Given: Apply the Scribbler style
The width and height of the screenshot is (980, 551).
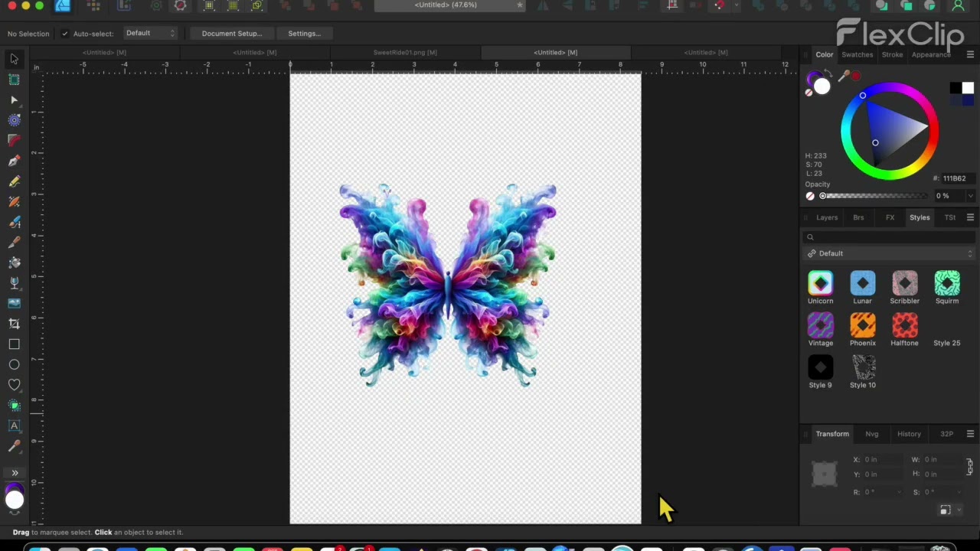Looking at the screenshot, I should pos(904,283).
